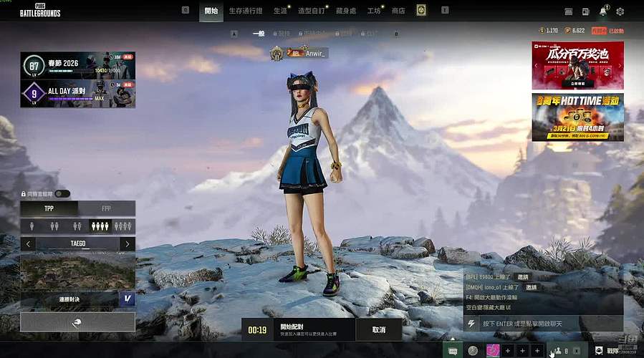
Task: Open notifications bell icon
Action: pyautogui.click(x=603, y=11)
